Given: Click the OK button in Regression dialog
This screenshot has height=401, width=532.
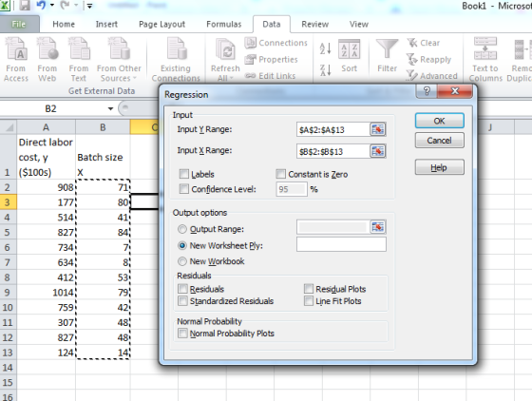Looking at the screenshot, I should pos(439,121).
